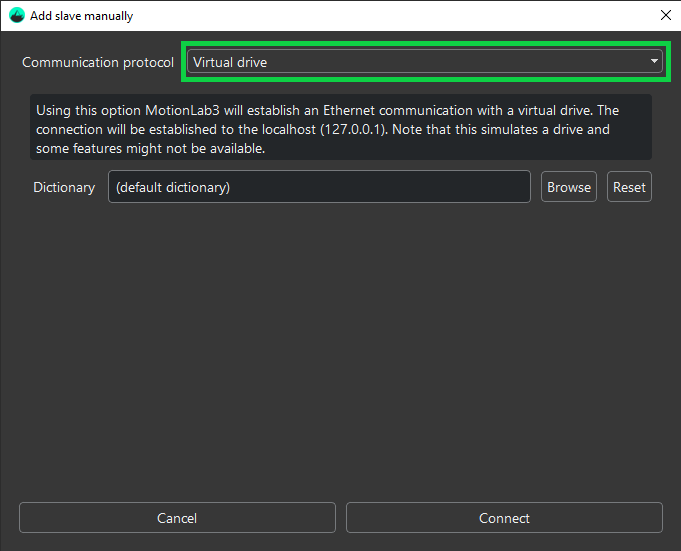Click the Communication protocol label
The width and height of the screenshot is (681, 551).
pos(98,62)
